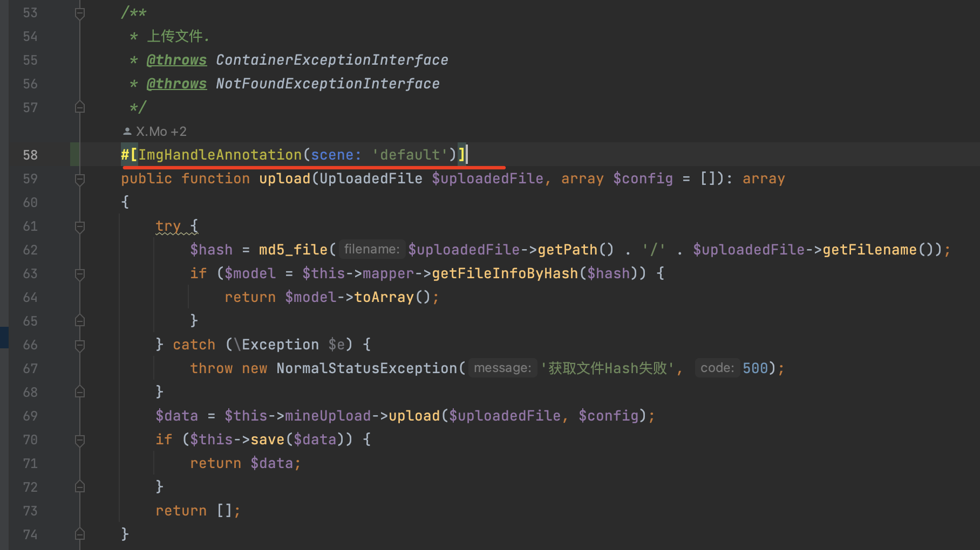
Task: Click the green change marker beside line 58
Action: point(75,155)
